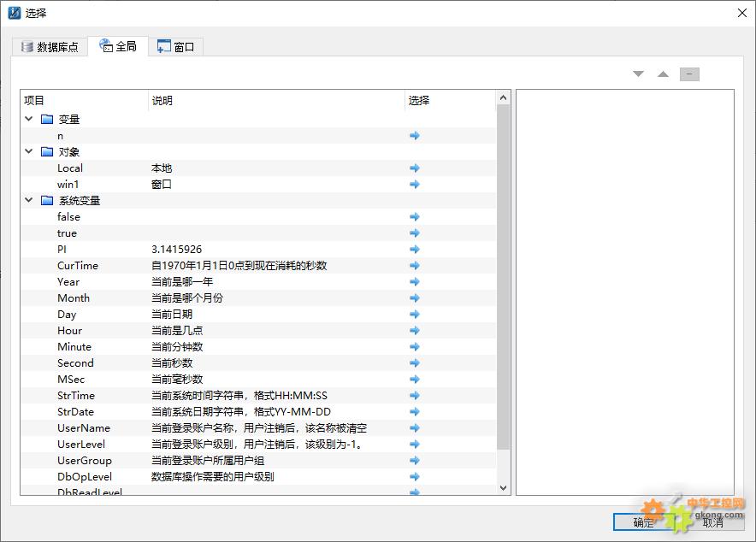Click the select arrow for Year
The height and width of the screenshot is (542, 756).
[415, 282]
